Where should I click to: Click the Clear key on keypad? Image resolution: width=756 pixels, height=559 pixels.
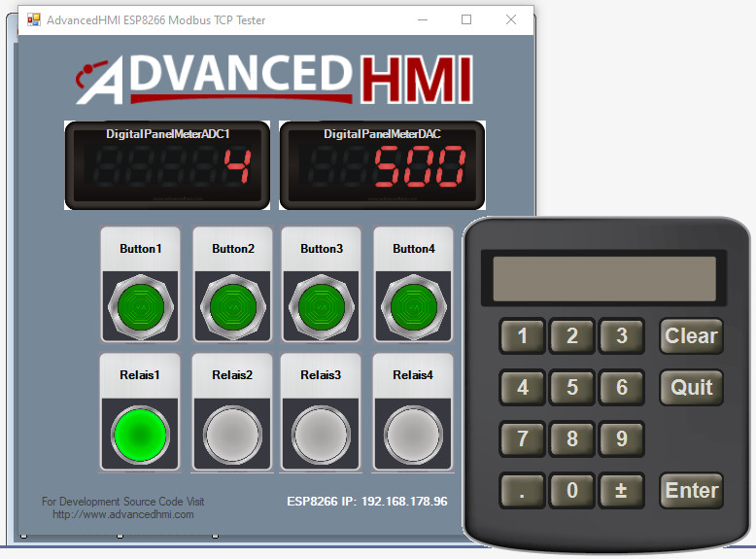pos(692,335)
